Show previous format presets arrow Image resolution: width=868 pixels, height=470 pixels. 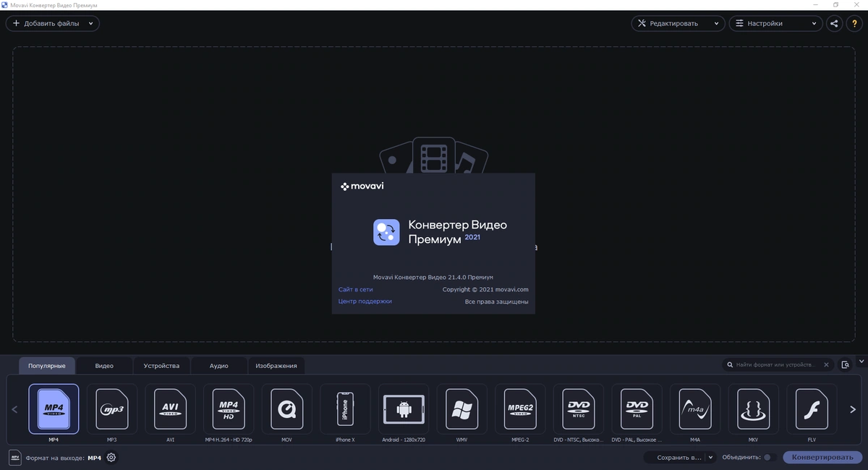(14, 409)
